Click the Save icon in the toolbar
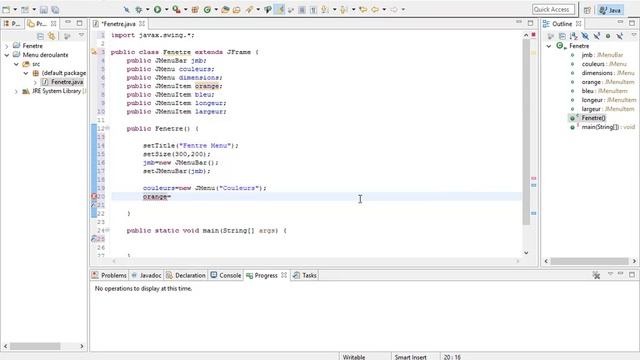Screen dimensions: 640x360 [x=44, y=10]
